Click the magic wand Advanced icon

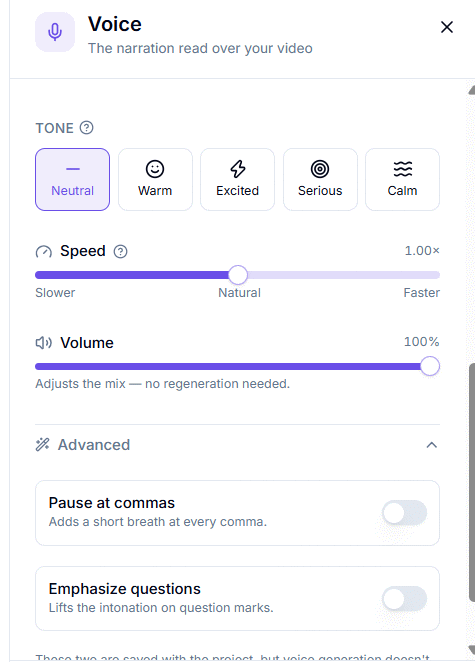(x=43, y=445)
